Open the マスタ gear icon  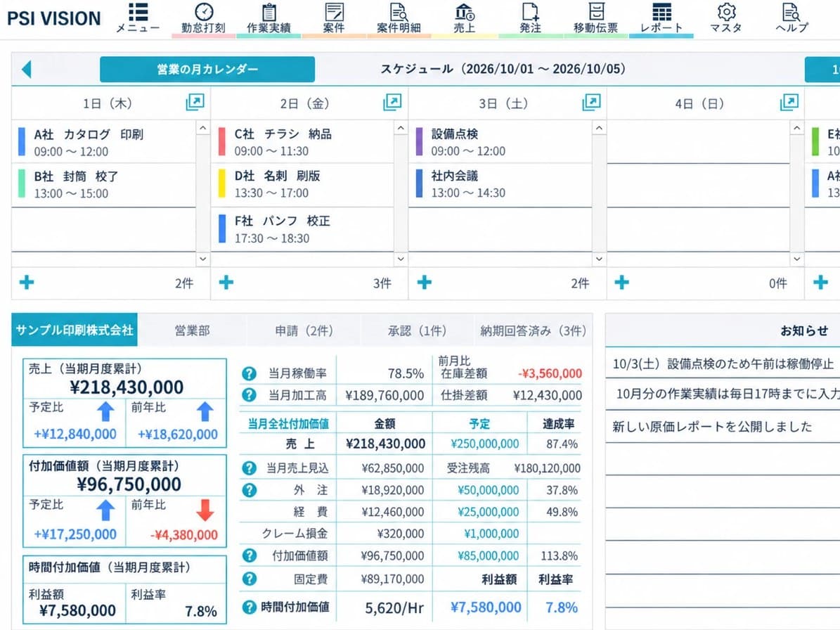[726, 11]
